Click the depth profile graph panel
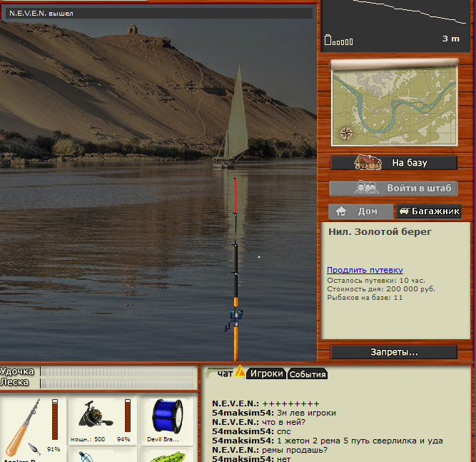Viewport: 476px width, 462px height. pos(395,24)
